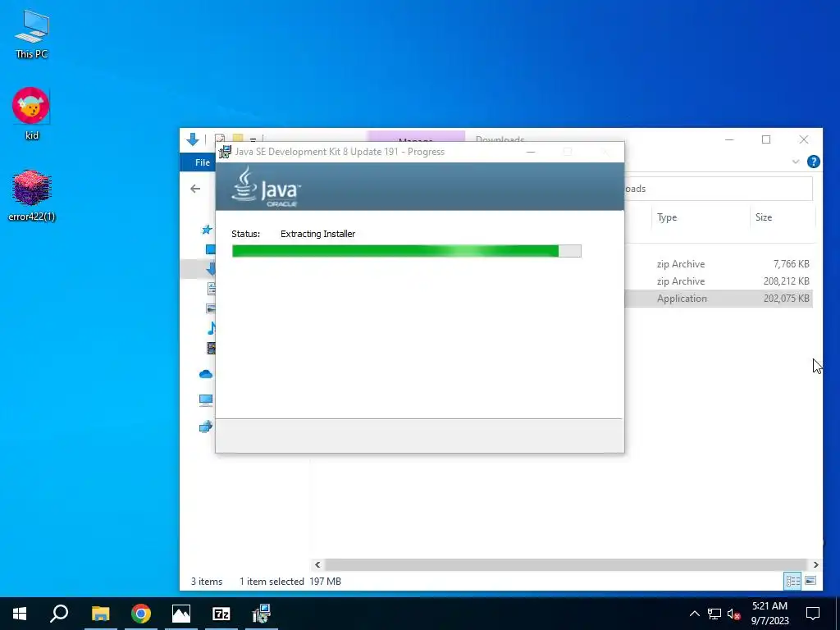Open 7-Zip from the taskbar
Image resolution: width=840 pixels, height=630 pixels.
(x=221, y=614)
